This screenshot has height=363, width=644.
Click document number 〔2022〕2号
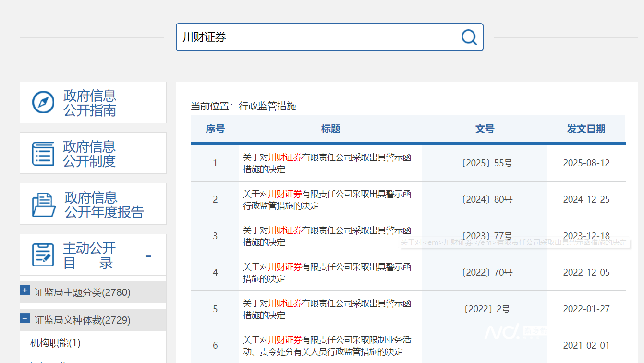[486, 309]
